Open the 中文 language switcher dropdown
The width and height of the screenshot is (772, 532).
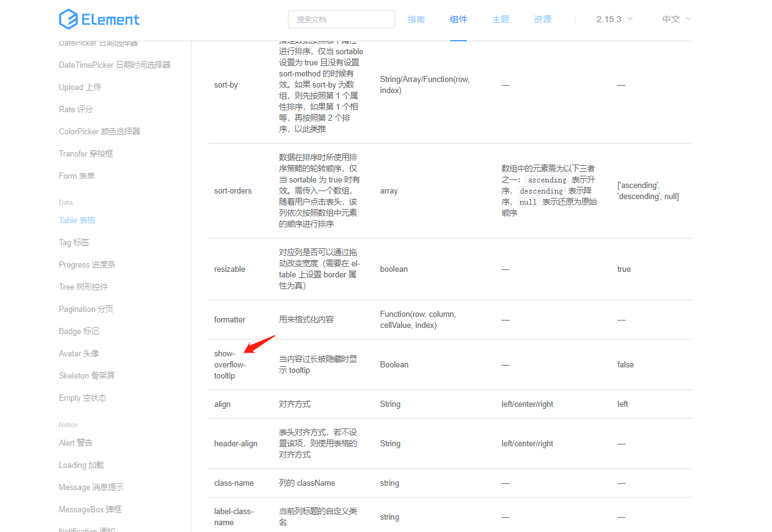tap(671, 19)
